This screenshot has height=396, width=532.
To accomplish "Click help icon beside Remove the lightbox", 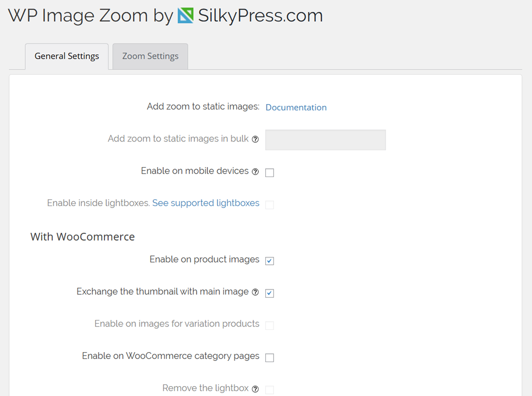I will point(255,389).
